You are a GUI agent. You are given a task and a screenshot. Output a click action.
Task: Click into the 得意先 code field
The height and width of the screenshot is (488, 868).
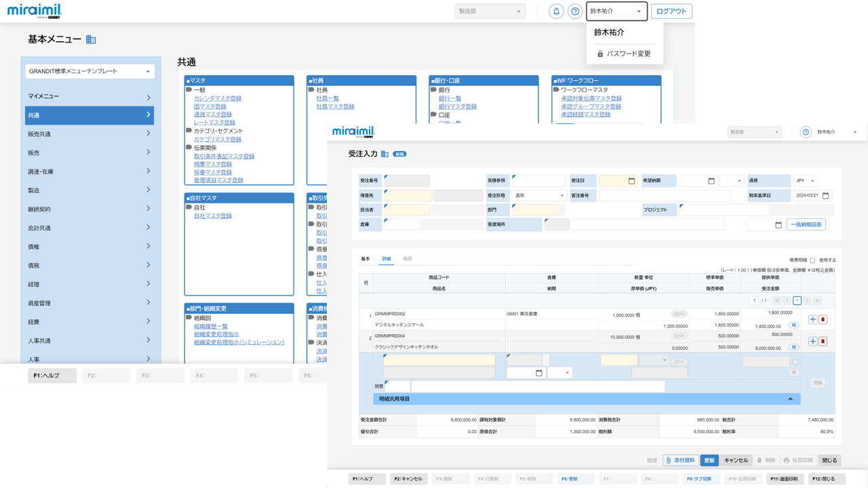click(408, 196)
